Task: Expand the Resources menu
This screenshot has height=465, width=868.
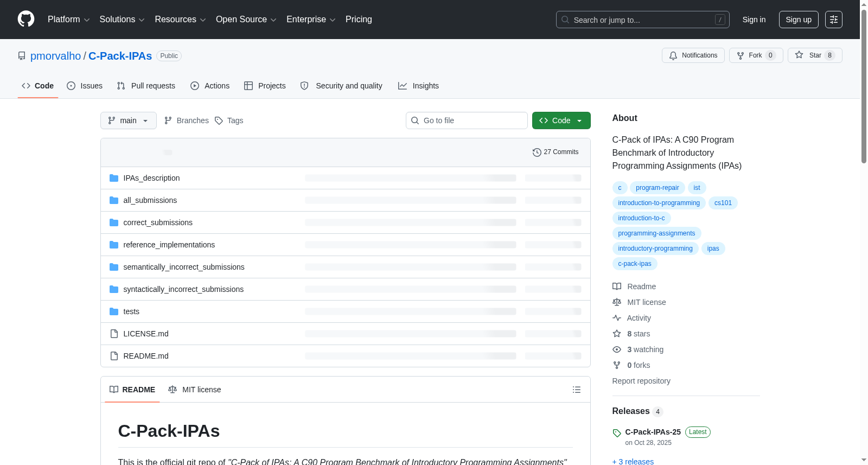Action: coord(180,20)
